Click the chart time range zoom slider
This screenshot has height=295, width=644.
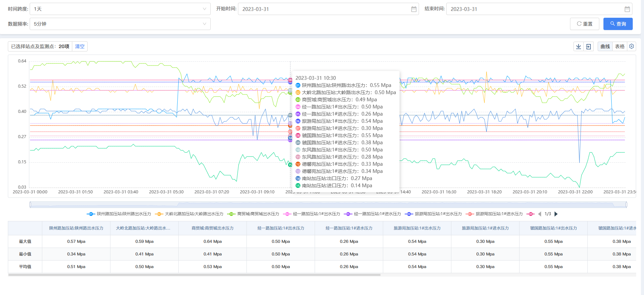click(328, 205)
